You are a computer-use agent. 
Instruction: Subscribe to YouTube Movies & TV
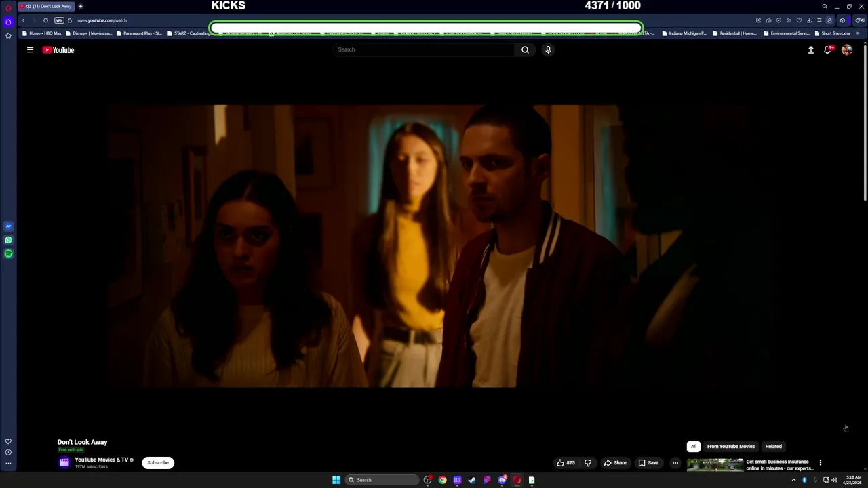coord(158,463)
